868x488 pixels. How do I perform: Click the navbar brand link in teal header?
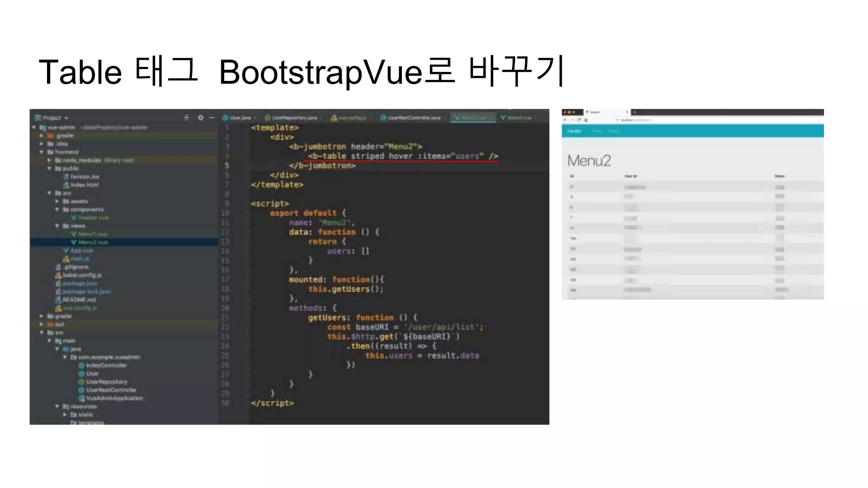click(574, 131)
